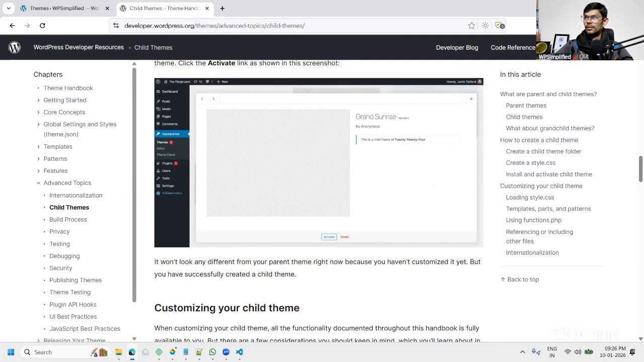Click the Child Themes breadcrumb in header
This screenshot has height=362, width=644.
[x=153, y=47]
